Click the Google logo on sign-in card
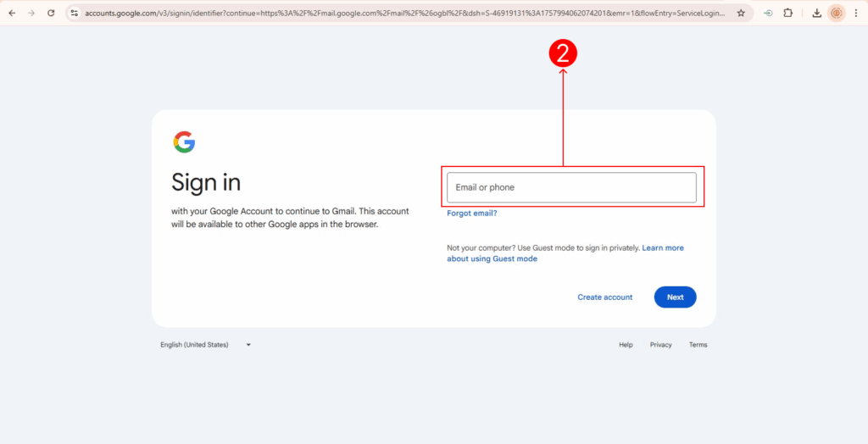868x444 pixels. [x=184, y=142]
